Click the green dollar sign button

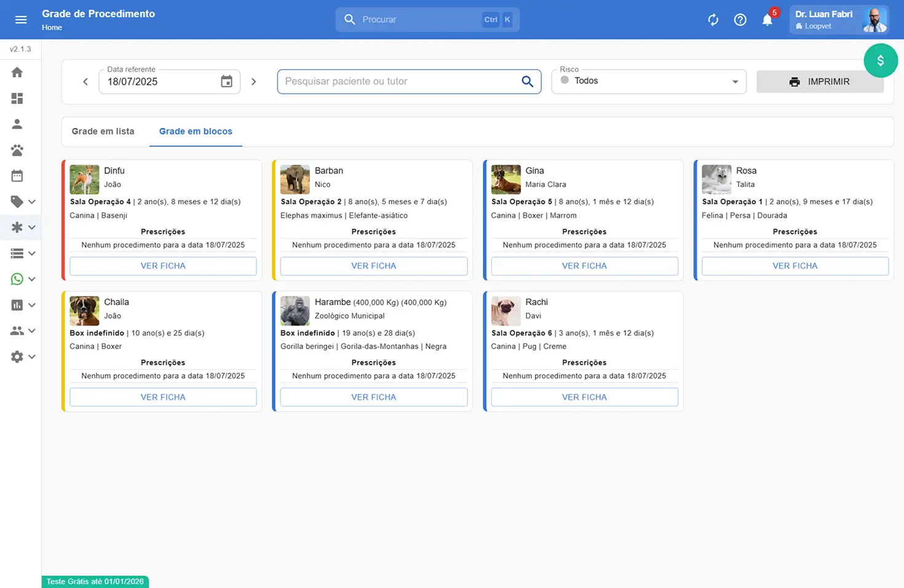click(x=880, y=60)
